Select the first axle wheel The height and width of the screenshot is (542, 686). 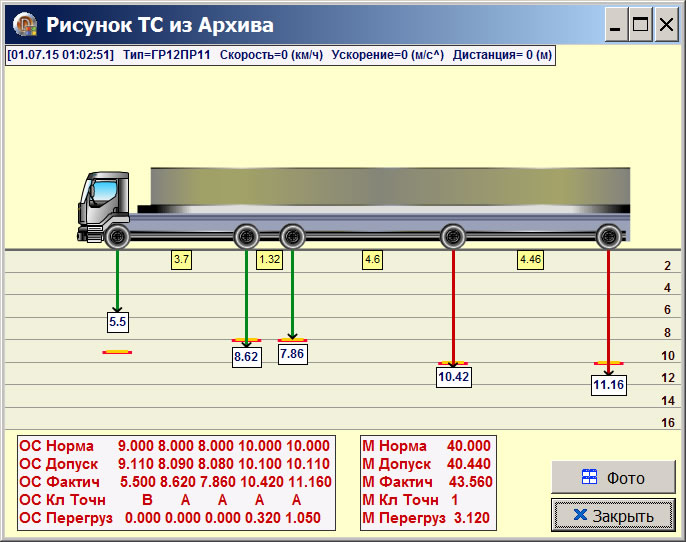coord(117,237)
